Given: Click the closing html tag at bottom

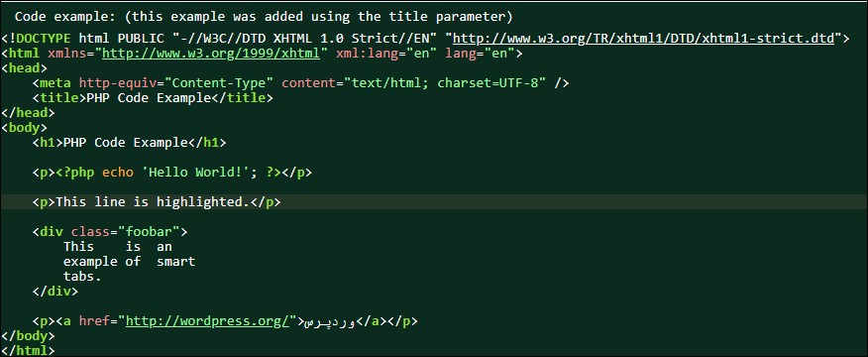Looking at the screenshot, I should pyautogui.click(x=28, y=350).
